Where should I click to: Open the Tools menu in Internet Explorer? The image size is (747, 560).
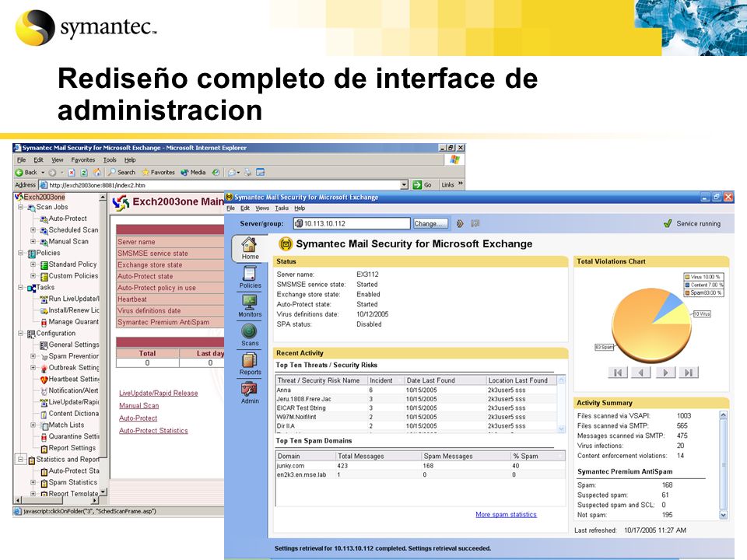pyautogui.click(x=110, y=160)
